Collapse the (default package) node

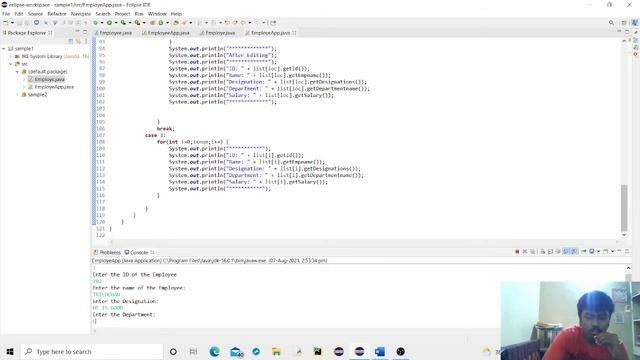[18, 72]
